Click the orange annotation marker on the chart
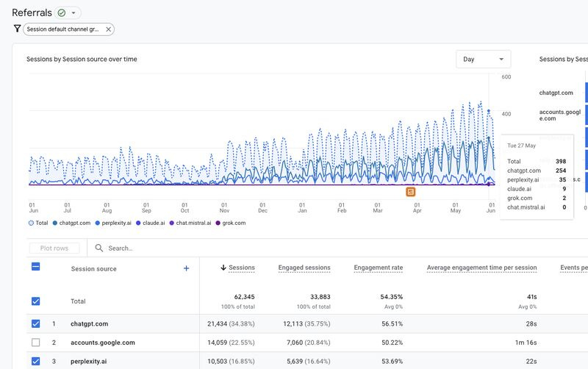Viewport: 588px width, 369px height. (411, 192)
